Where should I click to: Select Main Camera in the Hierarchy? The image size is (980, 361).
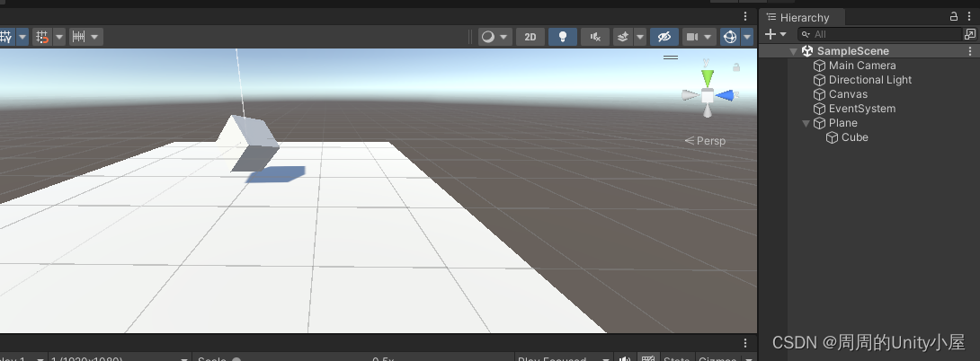click(861, 66)
